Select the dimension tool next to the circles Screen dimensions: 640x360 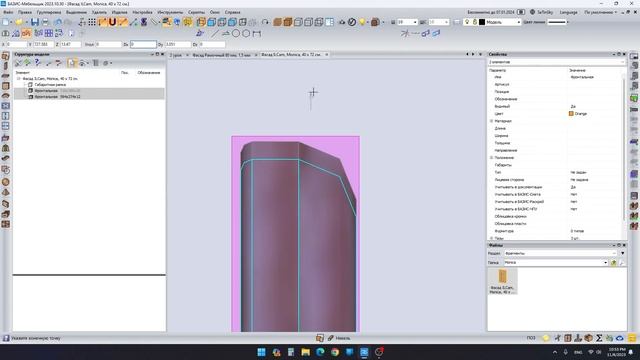pos(256,33)
